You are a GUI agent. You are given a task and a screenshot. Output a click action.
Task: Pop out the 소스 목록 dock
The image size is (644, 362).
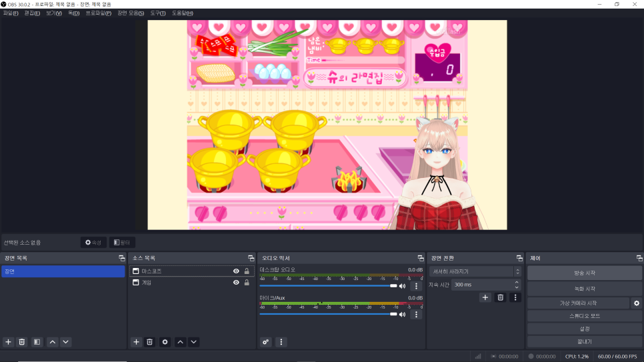click(251, 258)
